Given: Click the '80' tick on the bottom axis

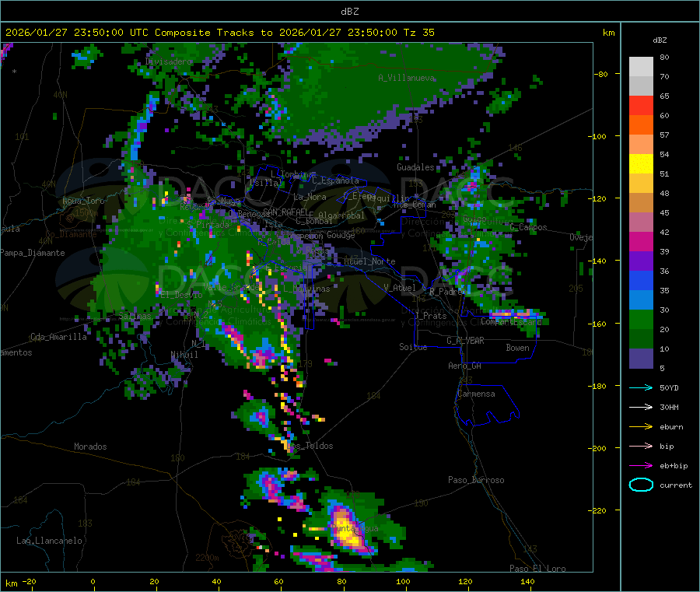Looking at the screenshot, I should tap(341, 581).
